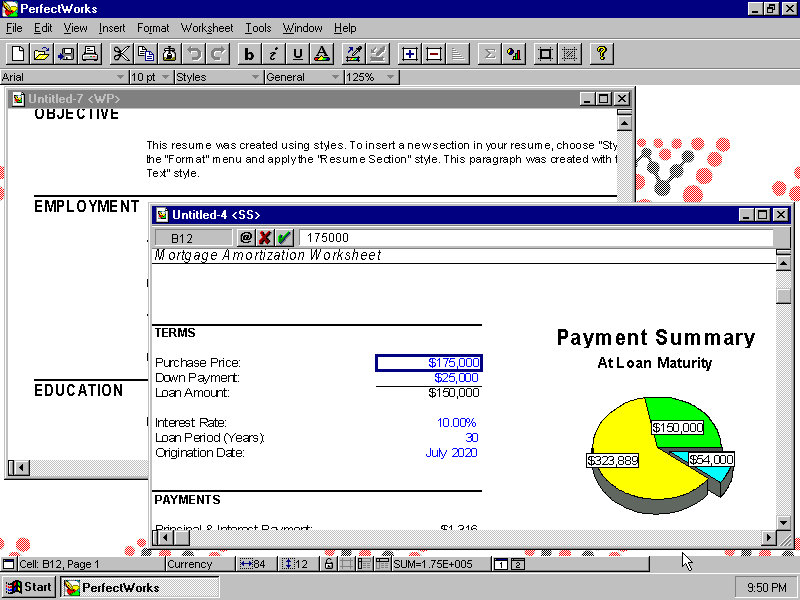Click the Untitled-7 document scroll up arrow
This screenshot has width=800, height=600.
pos(624,123)
